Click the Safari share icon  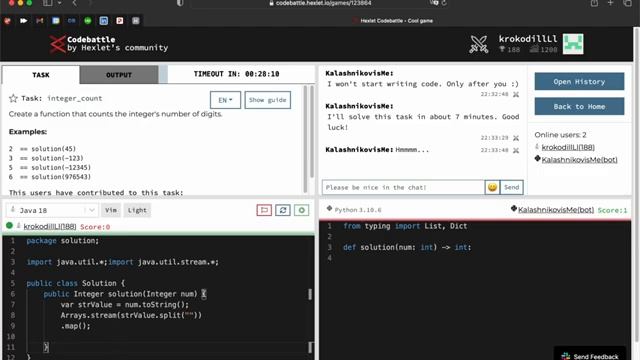coord(594,3)
